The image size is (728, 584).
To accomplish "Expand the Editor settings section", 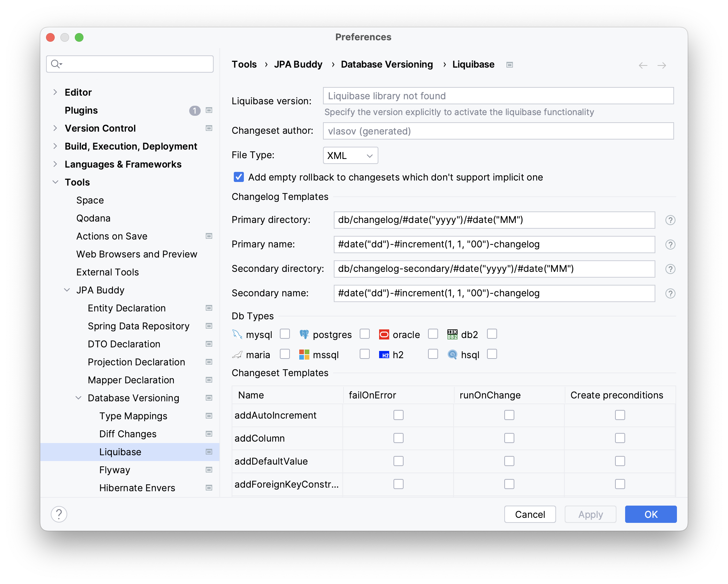I will [x=55, y=92].
